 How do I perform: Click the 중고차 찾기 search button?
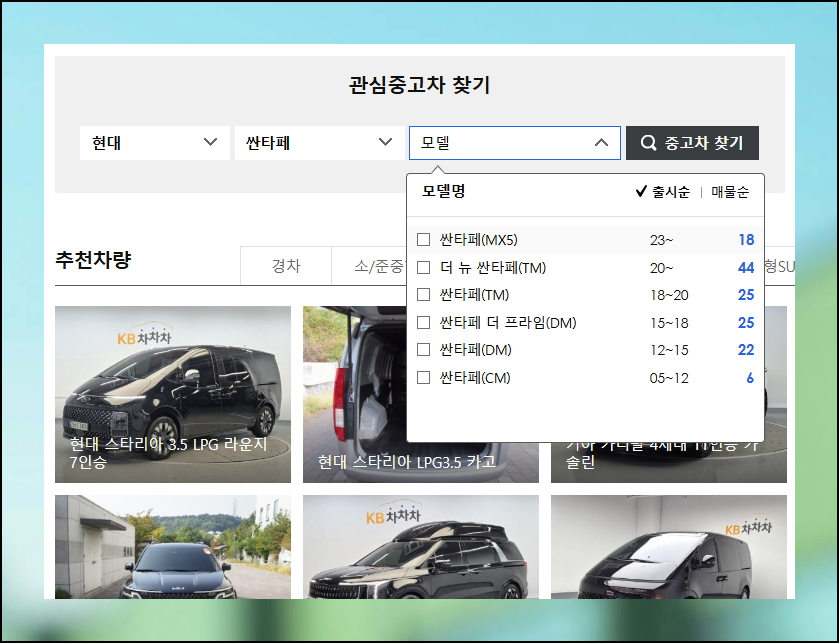692,143
